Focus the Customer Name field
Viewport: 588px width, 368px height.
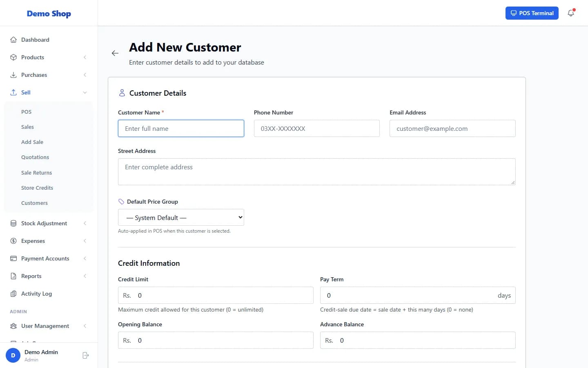(181, 128)
